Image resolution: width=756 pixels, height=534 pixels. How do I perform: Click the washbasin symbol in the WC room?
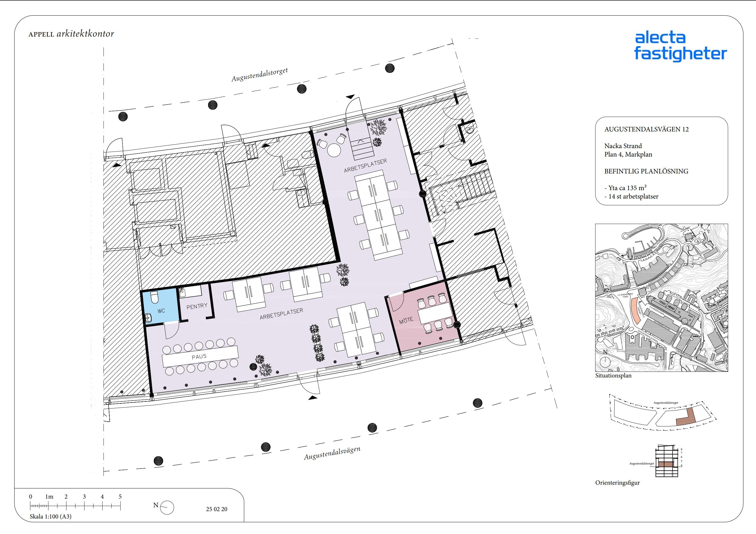pos(148,318)
